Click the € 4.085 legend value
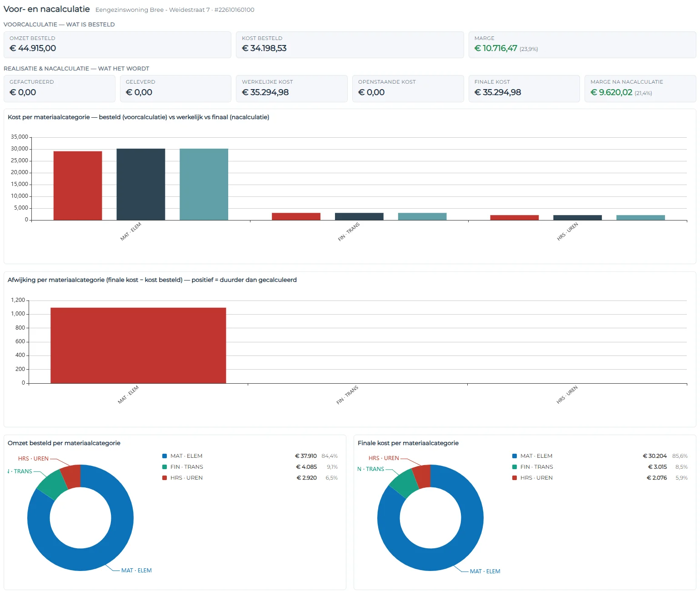The image size is (700, 591). tap(307, 467)
